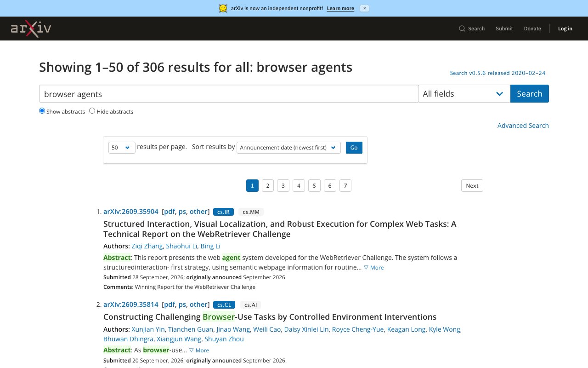Click the search query input field
The image size is (588, 368).
point(228,93)
